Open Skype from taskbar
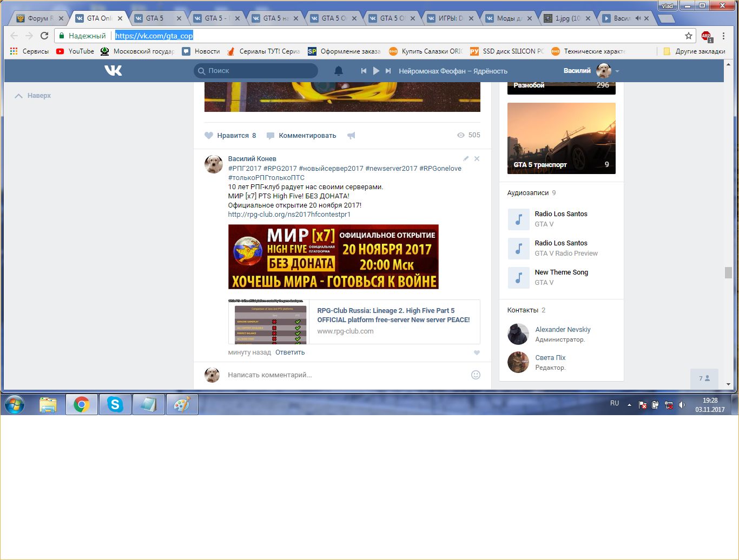This screenshot has width=739, height=560. tap(115, 404)
